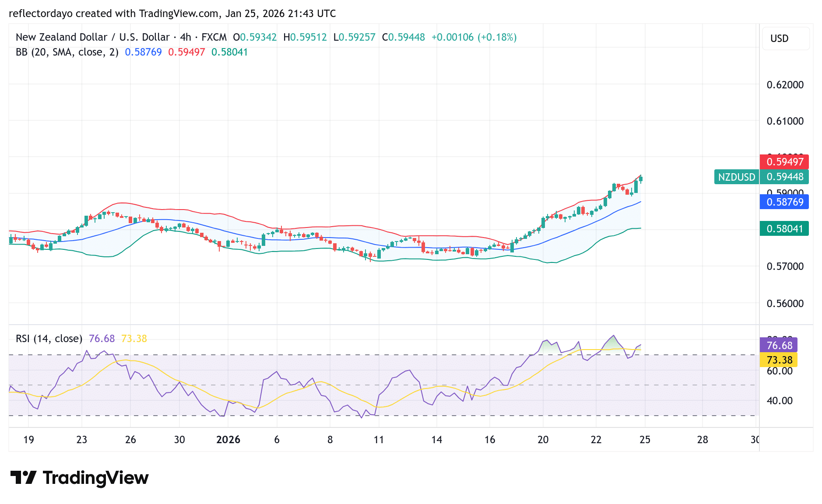This screenshot has width=822, height=504.
Task: Click date label 20 on time axis
Action: (543, 440)
